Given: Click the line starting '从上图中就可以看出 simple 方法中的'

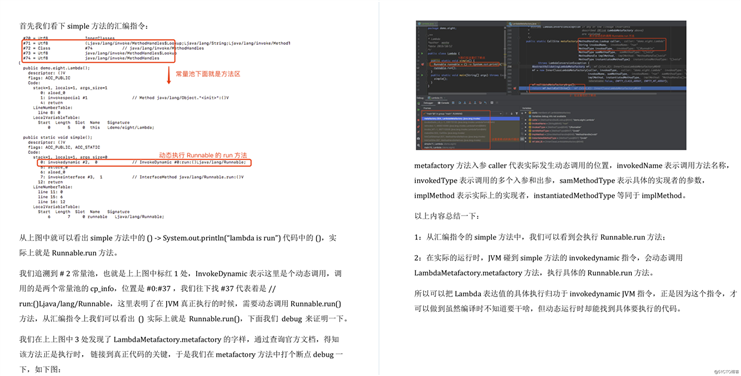Looking at the screenshot, I should [x=178, y=238].
